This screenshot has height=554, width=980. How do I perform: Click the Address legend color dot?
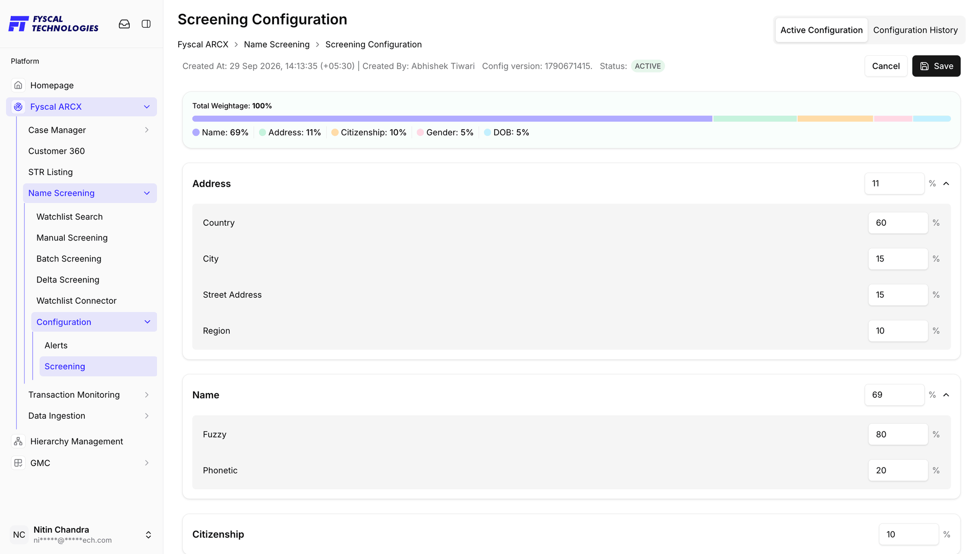[x=262, y=132]
